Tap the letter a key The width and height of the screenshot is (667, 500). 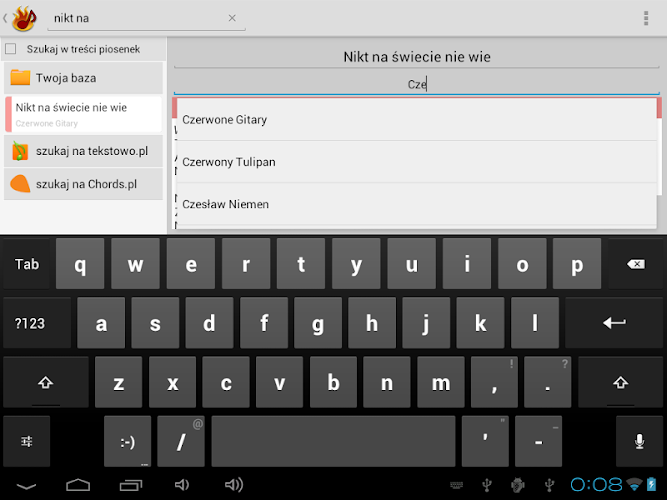(101, 323)
